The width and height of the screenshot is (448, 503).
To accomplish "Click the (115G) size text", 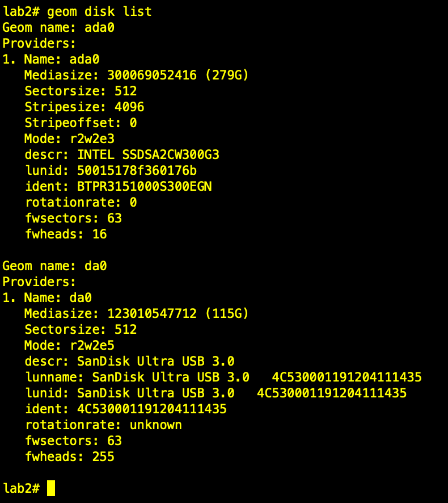I will [227, 313].
